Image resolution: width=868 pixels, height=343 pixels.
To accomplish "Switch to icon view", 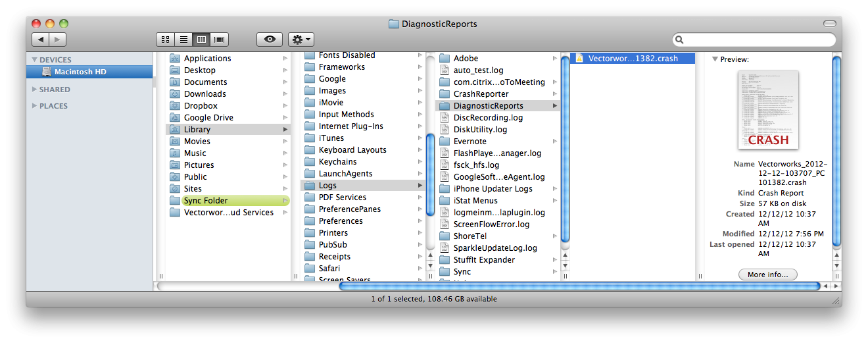I will point(165,40).
